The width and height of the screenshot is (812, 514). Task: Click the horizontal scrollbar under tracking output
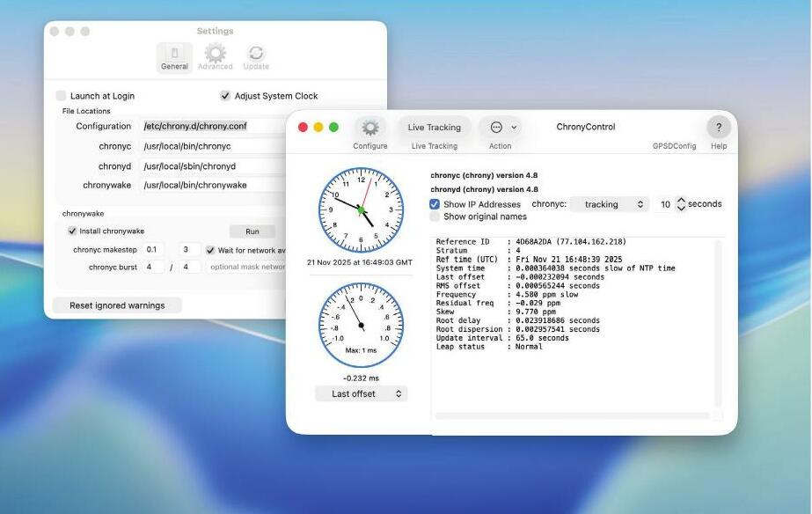tap(572, 415)
